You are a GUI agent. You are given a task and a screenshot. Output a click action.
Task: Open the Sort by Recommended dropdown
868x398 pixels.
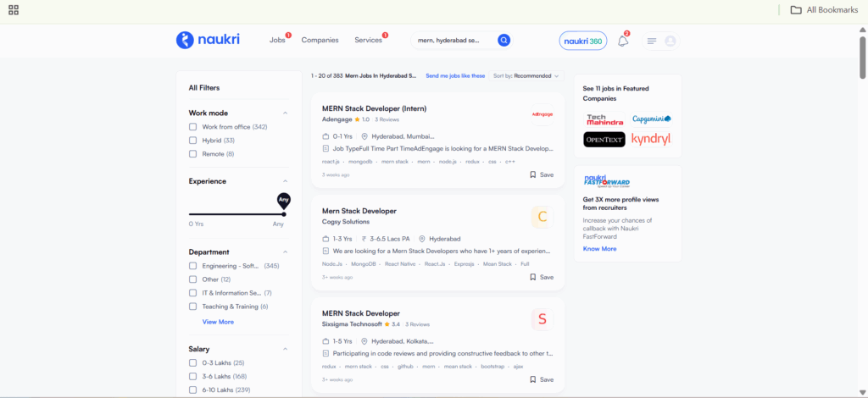[x=526, y=75]
